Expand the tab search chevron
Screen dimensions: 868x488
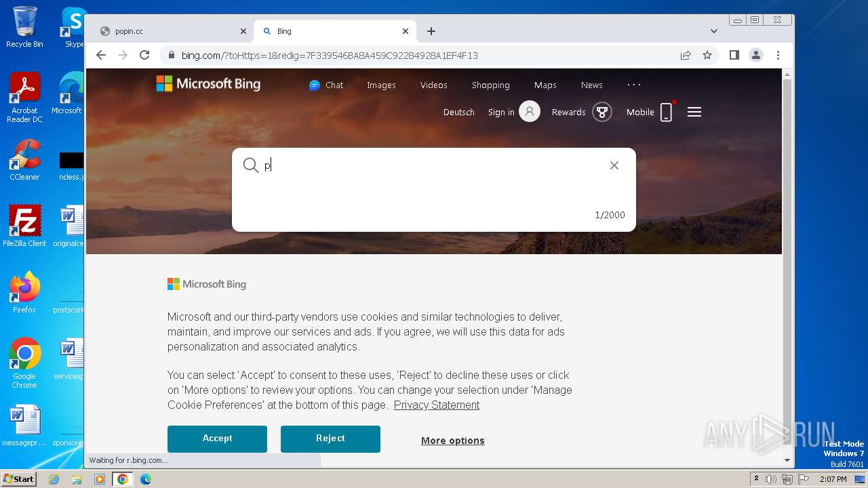tap(714, 31)
